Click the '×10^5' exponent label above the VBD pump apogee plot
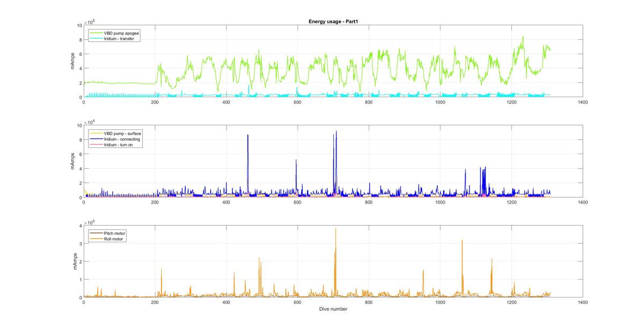The height and width of the screenshot is (334, 644). [90, 21]
